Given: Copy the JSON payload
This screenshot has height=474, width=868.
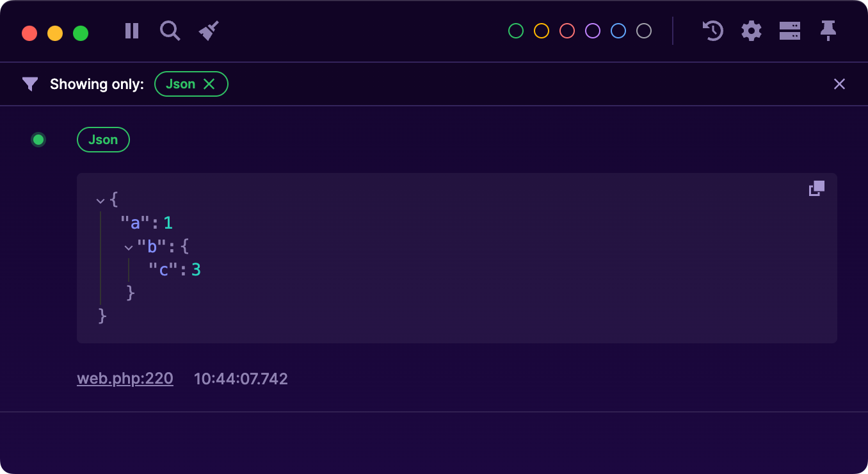Looking at the screenshot, I should pyautogui.click(x=816, y=188).
